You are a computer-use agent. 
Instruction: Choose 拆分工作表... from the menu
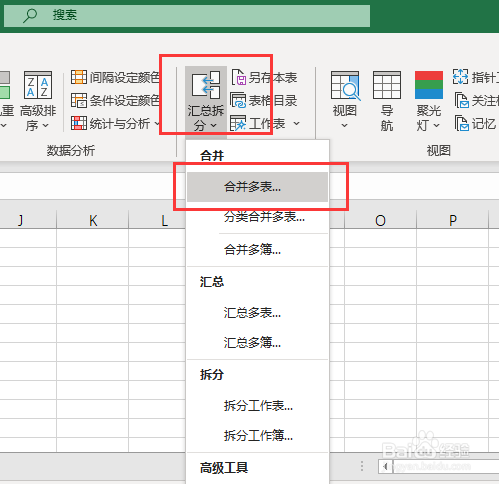[x=257, y=406]
